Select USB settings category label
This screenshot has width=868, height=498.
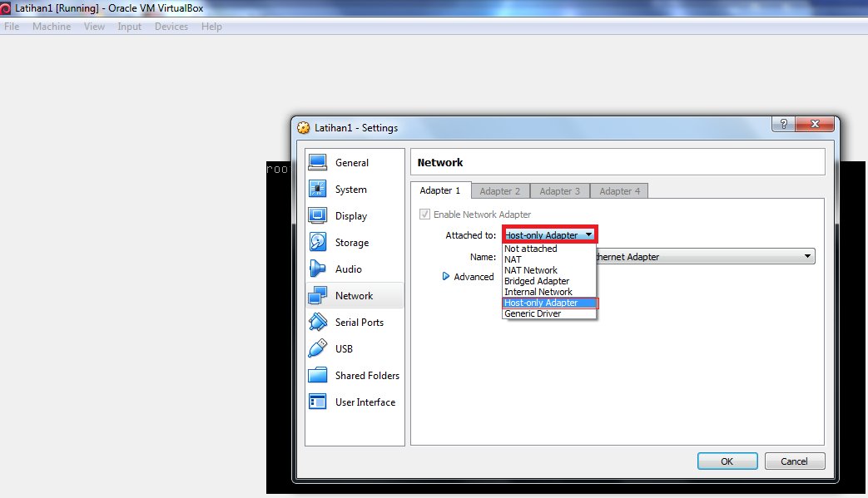[344, 348]
